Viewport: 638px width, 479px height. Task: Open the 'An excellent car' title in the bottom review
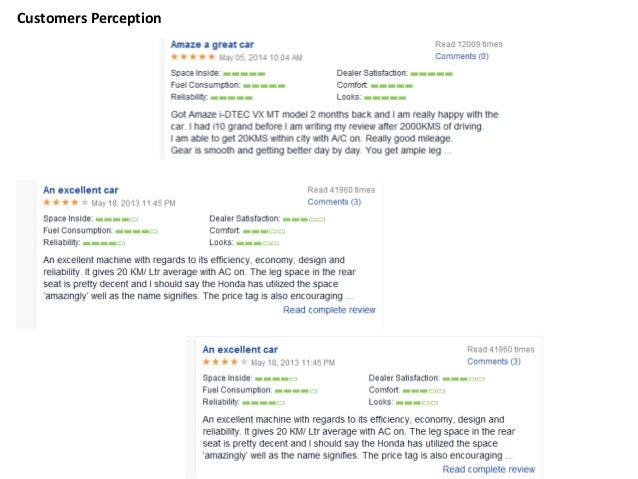point(240,349)
